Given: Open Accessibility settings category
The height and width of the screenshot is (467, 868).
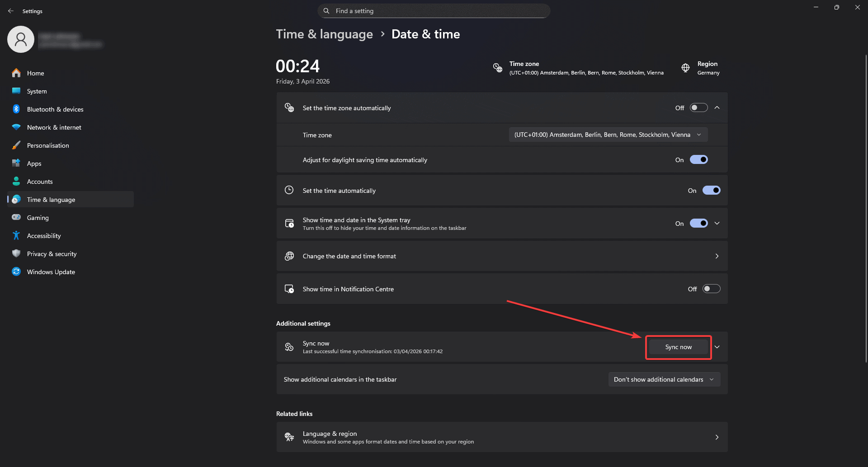Looking at the screenshot, I should point(71,235).
